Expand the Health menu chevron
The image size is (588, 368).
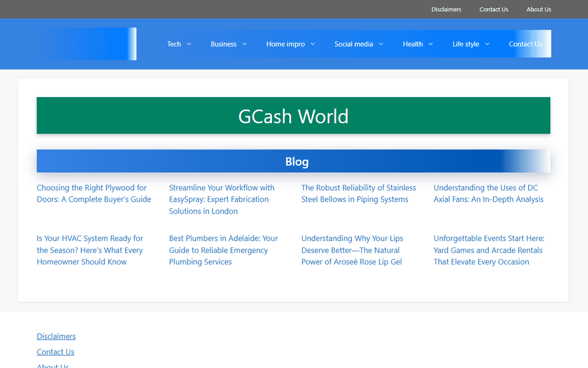click(x=431, y=44)
